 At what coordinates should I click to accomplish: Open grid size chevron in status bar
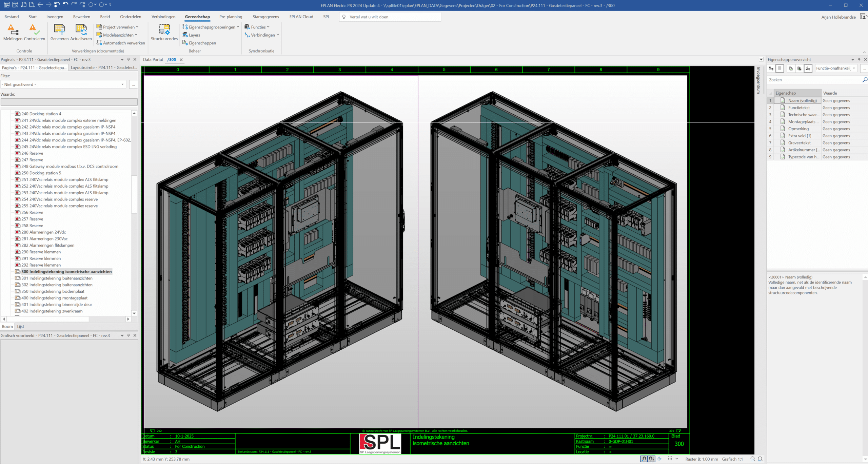coord(677,459)
